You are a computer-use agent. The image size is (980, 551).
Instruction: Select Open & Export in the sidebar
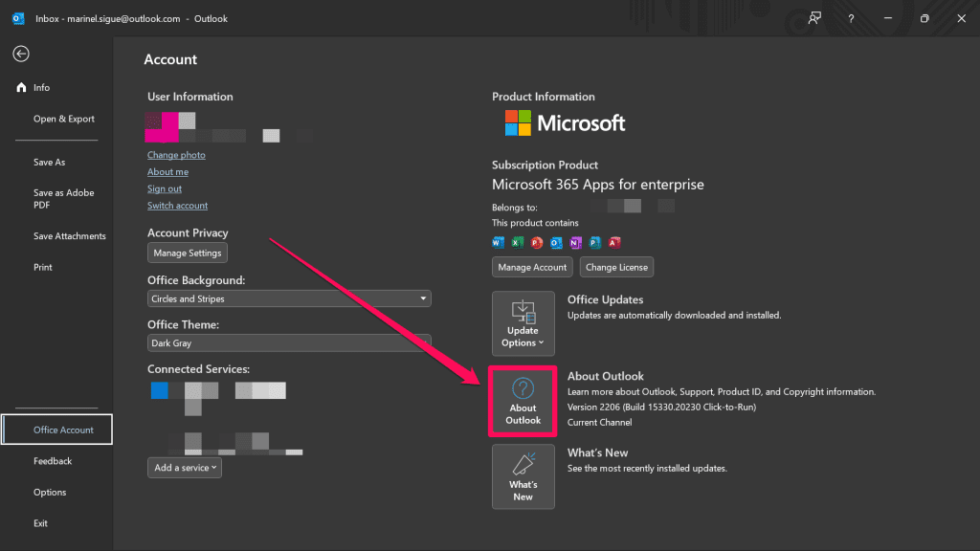[x=64, y=119]
